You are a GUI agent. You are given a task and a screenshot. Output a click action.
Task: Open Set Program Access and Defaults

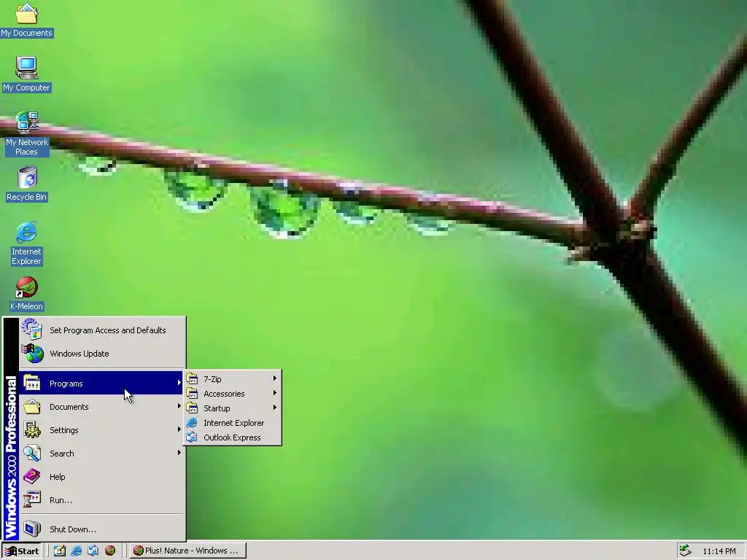click(x=102, y=330)
